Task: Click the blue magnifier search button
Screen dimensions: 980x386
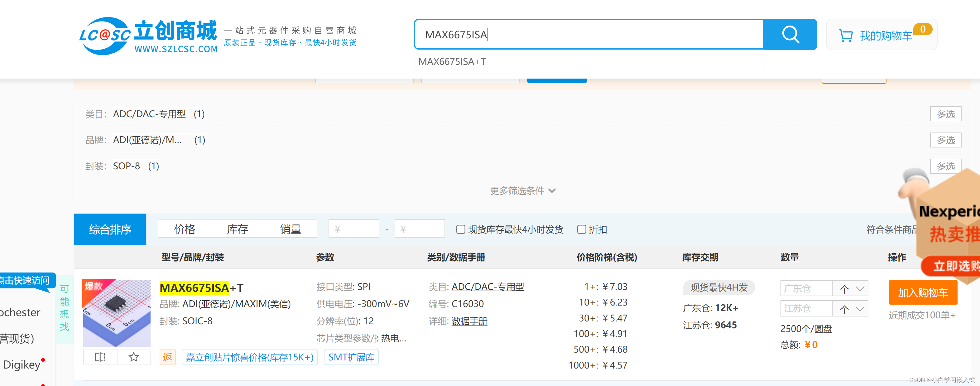Action: [790, 34]
